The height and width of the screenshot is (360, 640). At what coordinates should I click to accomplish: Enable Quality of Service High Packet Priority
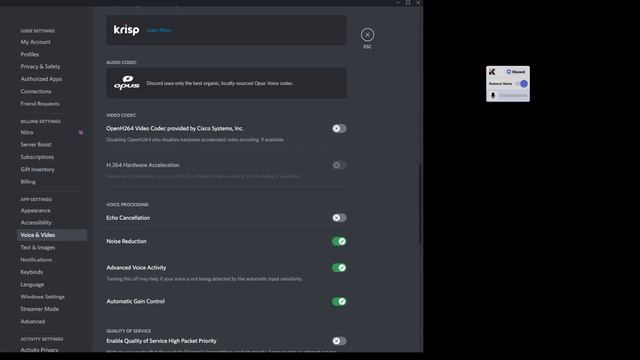(x=339, y=341)
